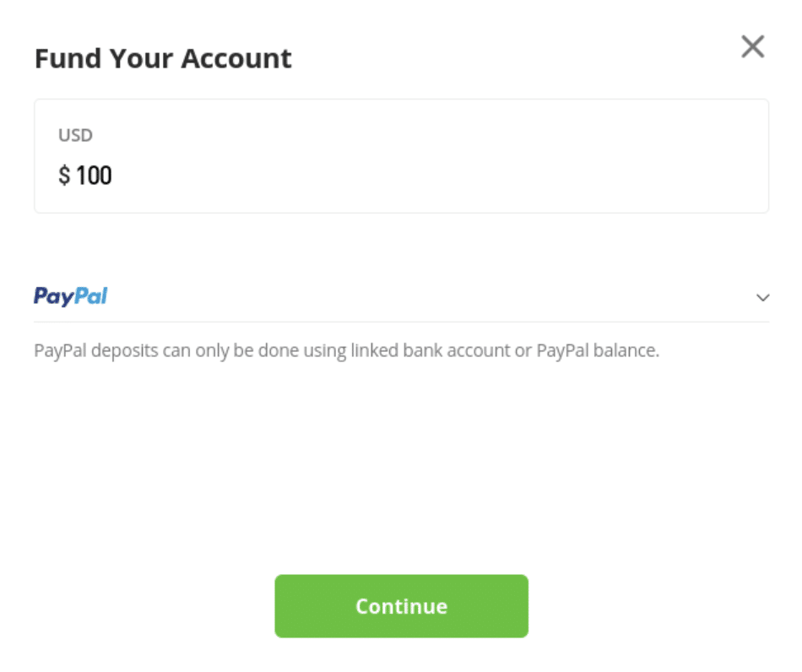Click the light blue Pal part of logo
The width and height of the screenshot is (802, 672).
coord(91,295)
